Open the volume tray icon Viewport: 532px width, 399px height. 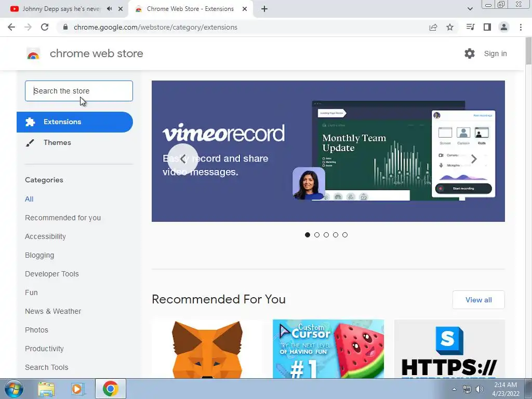(480, 389)
